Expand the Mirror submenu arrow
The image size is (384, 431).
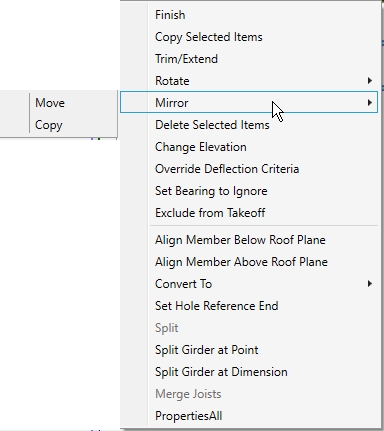click(369, 103)
